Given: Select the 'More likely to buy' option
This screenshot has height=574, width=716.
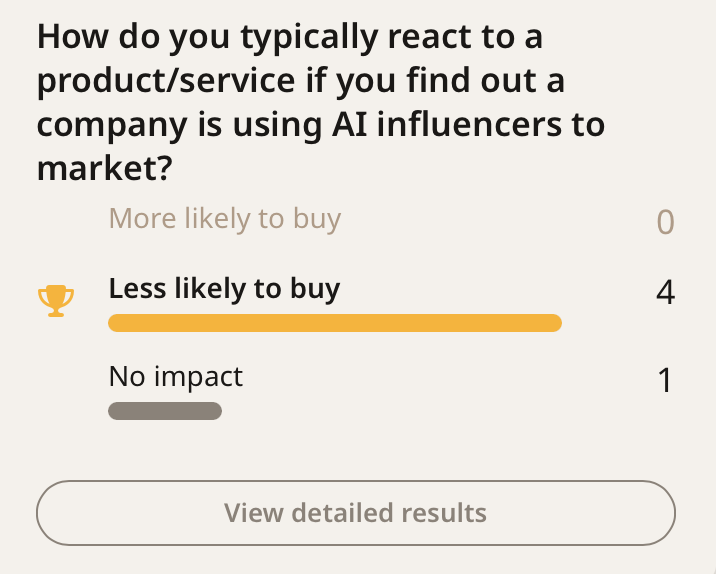Looking at the screenshot, I should pyautogui.click(x=224, y=218).
